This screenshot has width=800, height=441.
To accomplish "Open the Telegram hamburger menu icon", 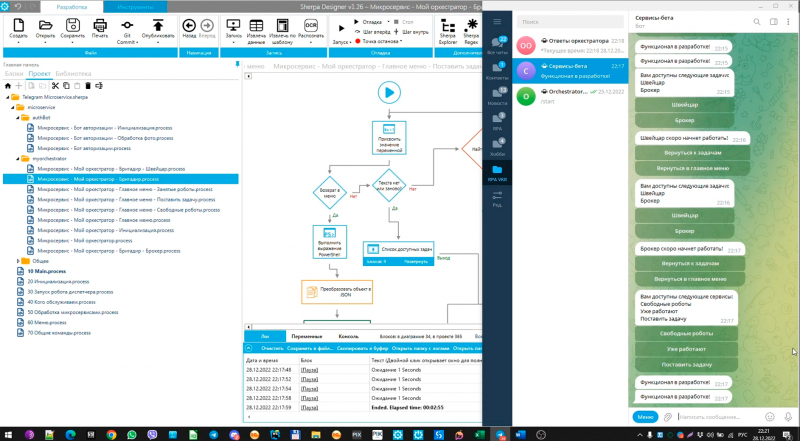I will [x=497, y=21].
